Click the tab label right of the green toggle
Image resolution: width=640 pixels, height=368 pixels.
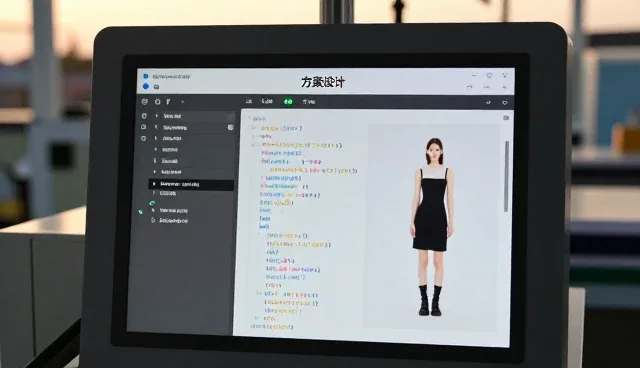(309, 102)
